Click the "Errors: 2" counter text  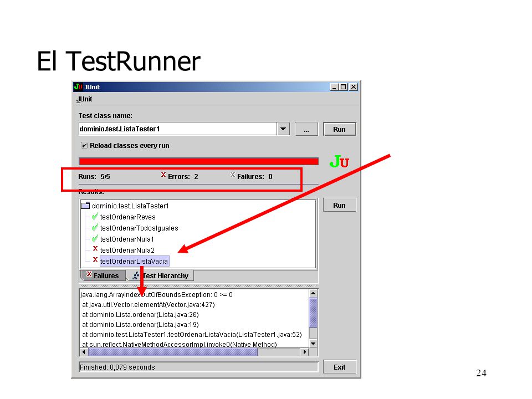pyautogui.click(x=183, y=177)
